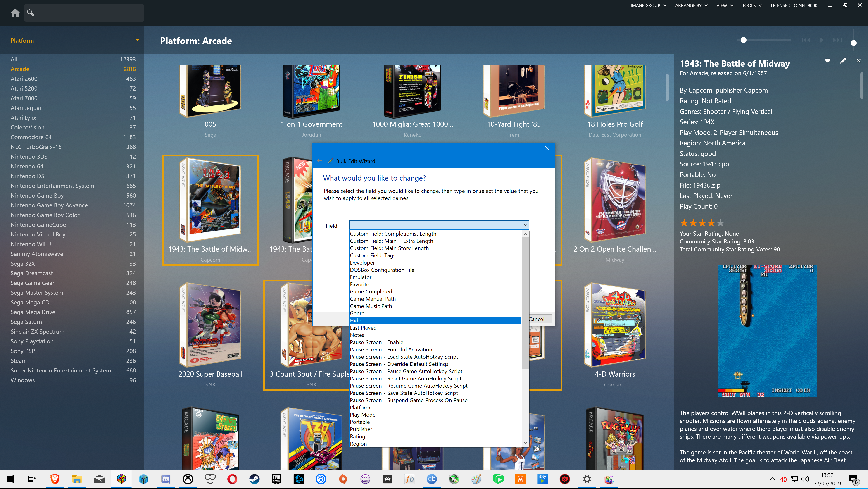Image resolution: width=868 pixels, height=489 pixels.
Task: Rate the game four stars
Action: point(711,223)
